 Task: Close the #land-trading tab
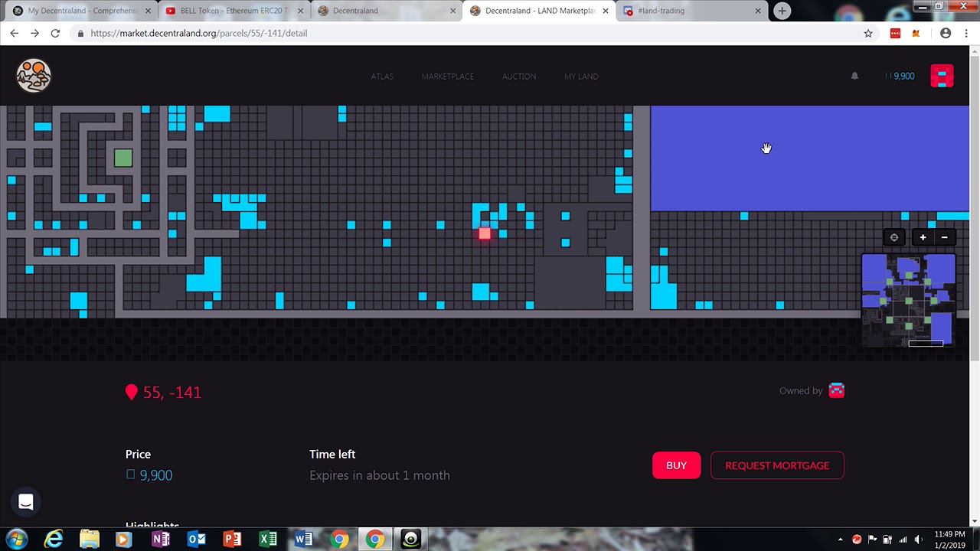pyautogui.click(x=758, y=11)
